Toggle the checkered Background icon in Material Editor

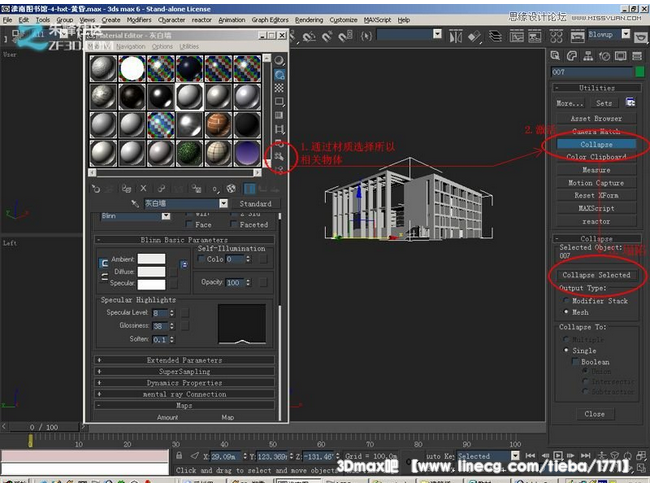[279, 88]
